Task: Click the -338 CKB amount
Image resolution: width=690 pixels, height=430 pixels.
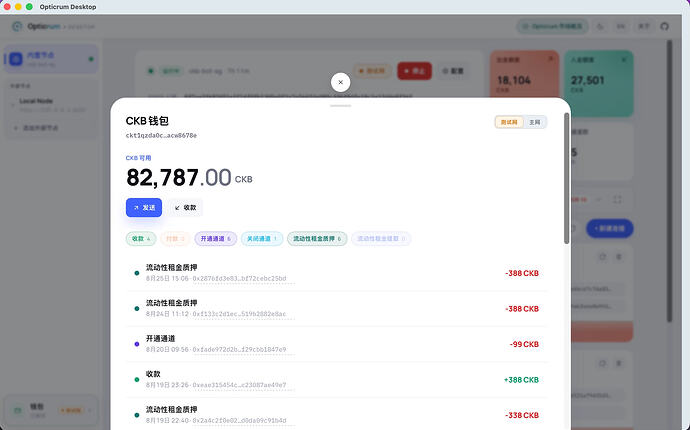Action: (522, 415)
